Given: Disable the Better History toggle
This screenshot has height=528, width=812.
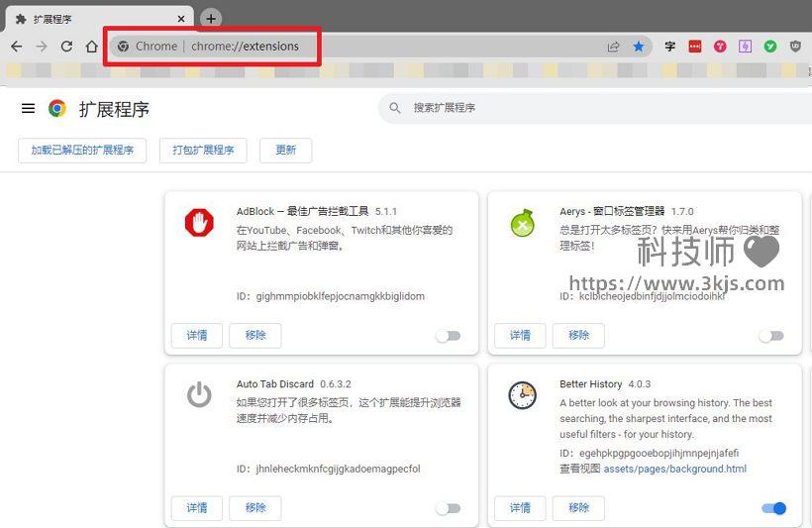Looking at the screenshot, I should pos(774,508).
